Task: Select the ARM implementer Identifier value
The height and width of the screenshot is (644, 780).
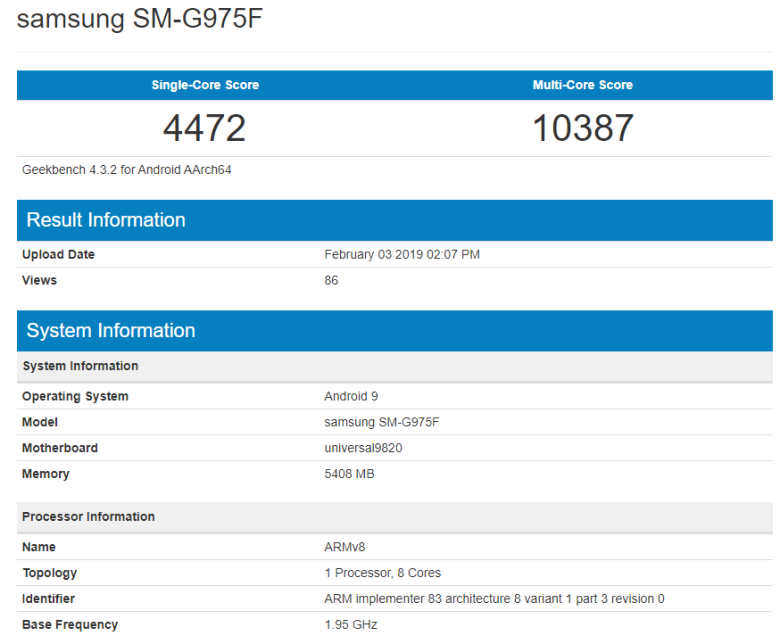Action: [494, 599]
